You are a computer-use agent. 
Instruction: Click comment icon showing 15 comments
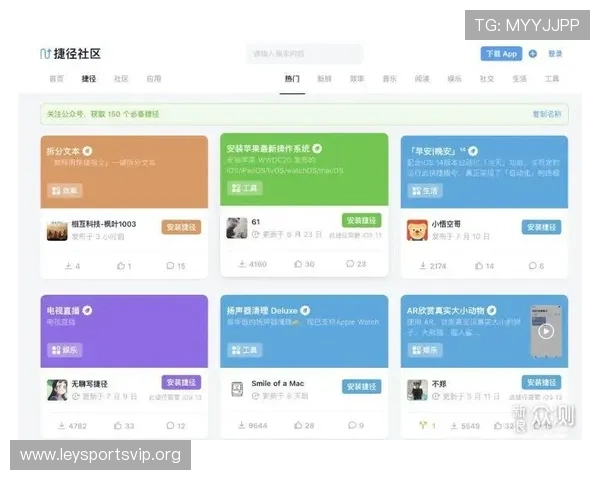[x=170, y=266]
